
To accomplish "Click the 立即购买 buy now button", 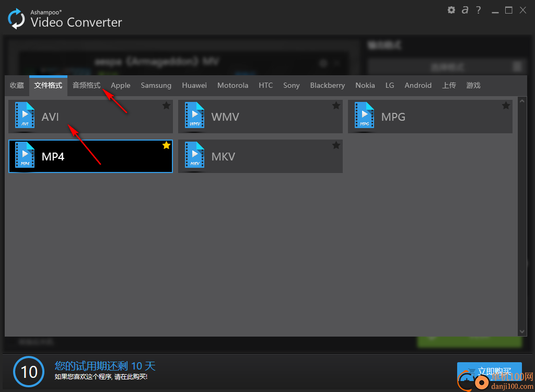I will (x=489, y=372).
